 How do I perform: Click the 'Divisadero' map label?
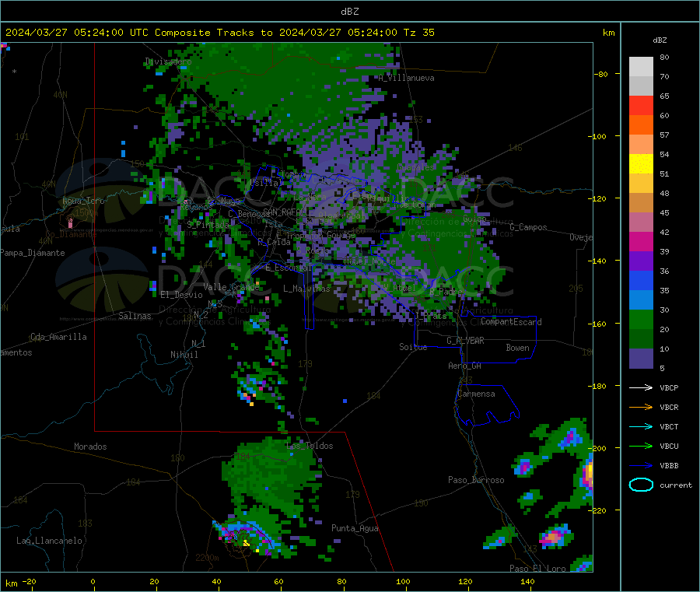point(168,61)
